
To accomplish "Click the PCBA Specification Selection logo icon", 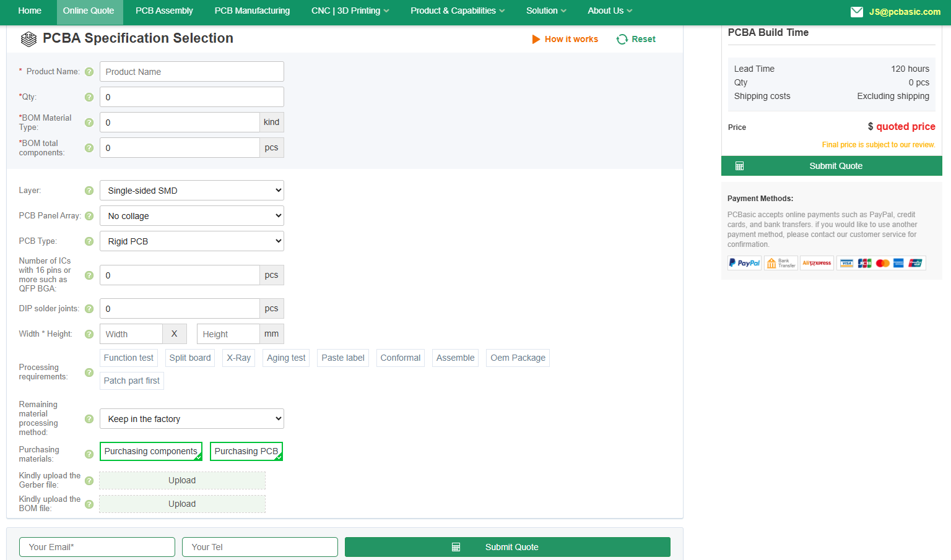I will (28, 38).
